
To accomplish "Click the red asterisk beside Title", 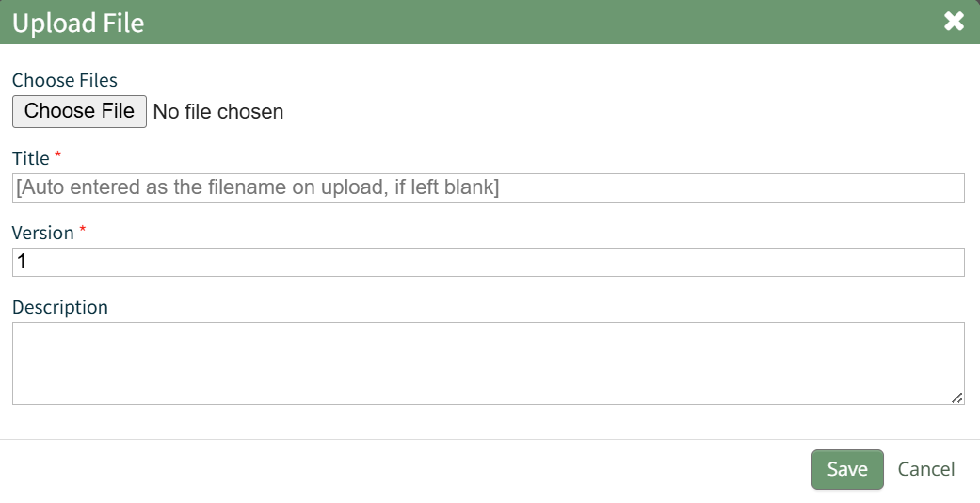I will click(x=57, y=154).
